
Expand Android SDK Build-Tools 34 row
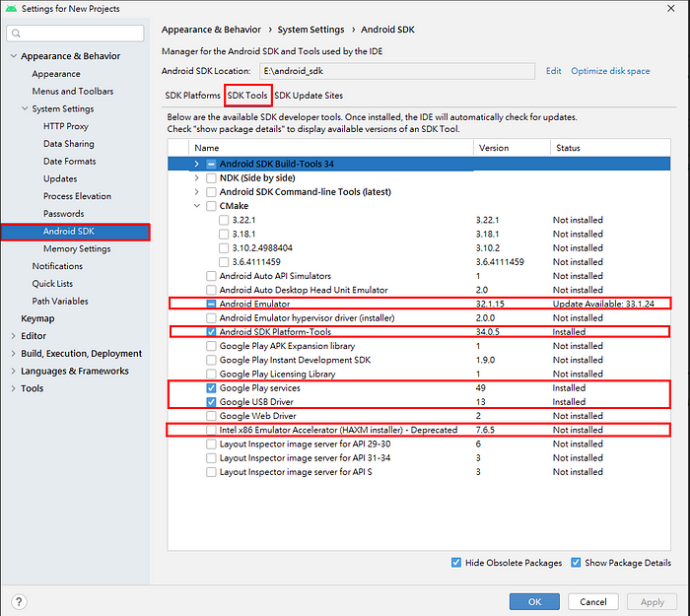pos(197,165)
